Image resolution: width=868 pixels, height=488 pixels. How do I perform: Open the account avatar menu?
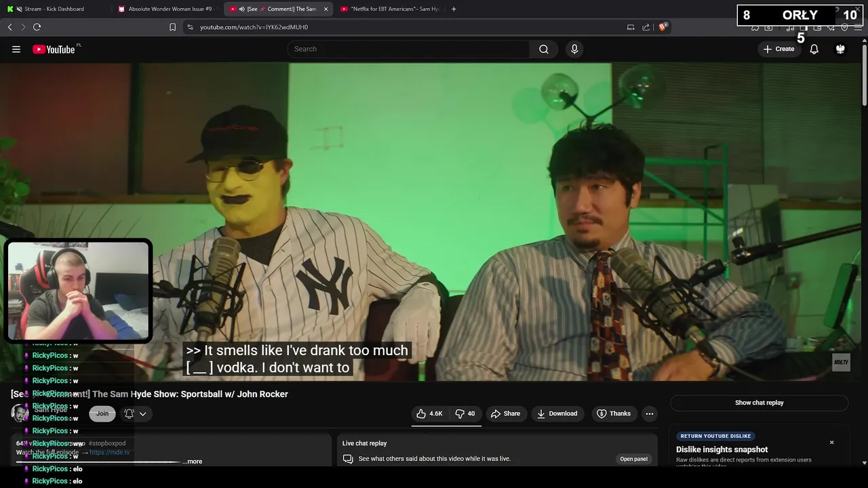click(840, 49)
